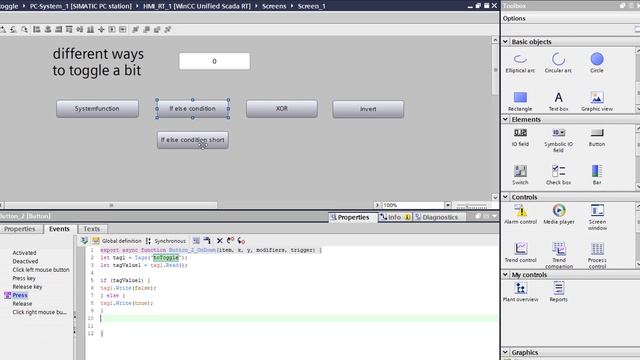The height and width of the screenshot is (360, 640).
Task: Choose the Bar element
Action: (x=597, y=175)
